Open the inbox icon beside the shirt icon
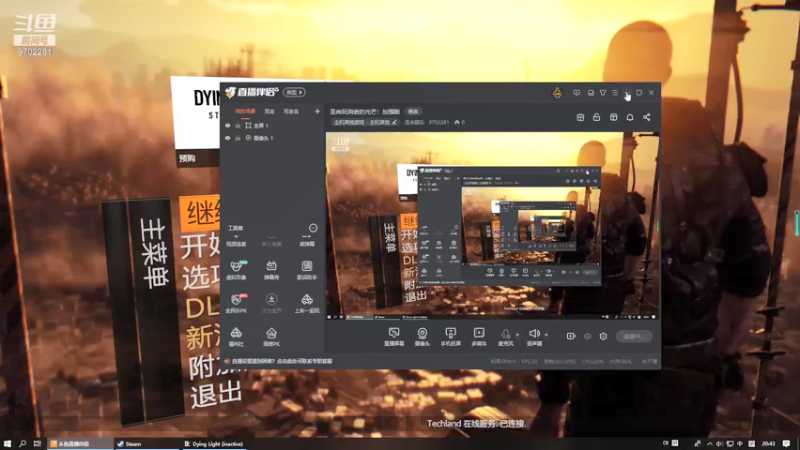Viewport: 800px width, 450px height. click(590, 93)
